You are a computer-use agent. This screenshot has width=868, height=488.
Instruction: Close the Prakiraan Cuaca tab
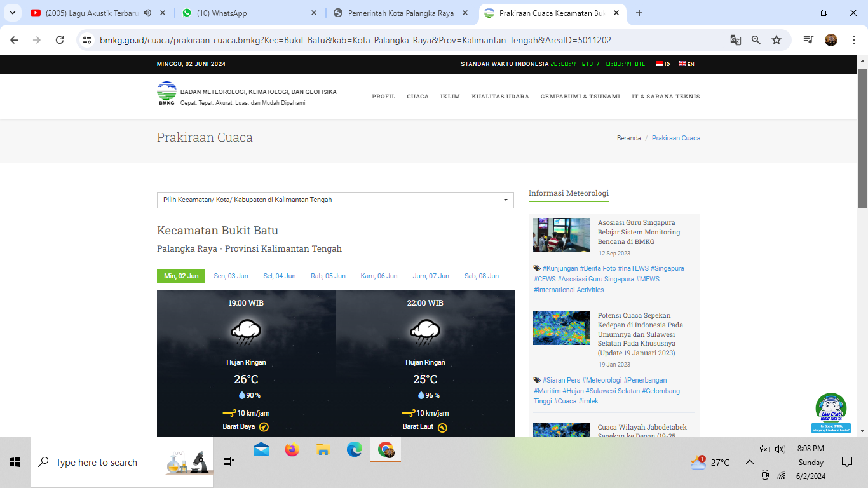click(616, 13)
